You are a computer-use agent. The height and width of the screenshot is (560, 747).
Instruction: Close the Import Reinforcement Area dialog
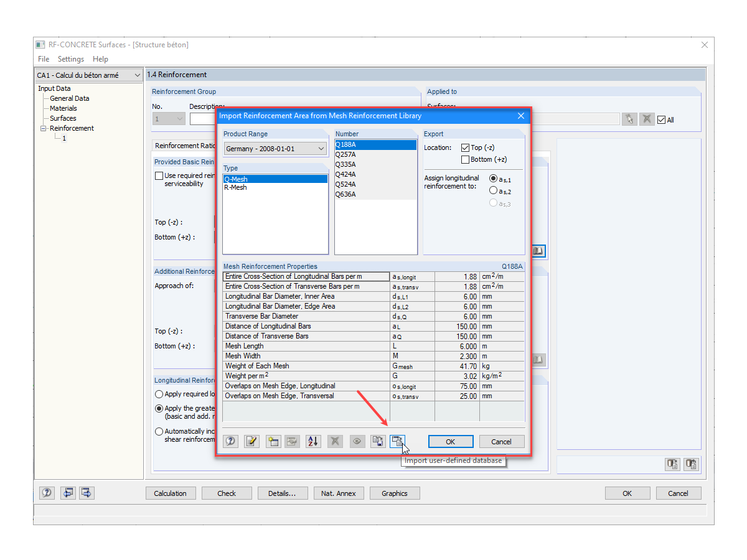click(520, 116)
